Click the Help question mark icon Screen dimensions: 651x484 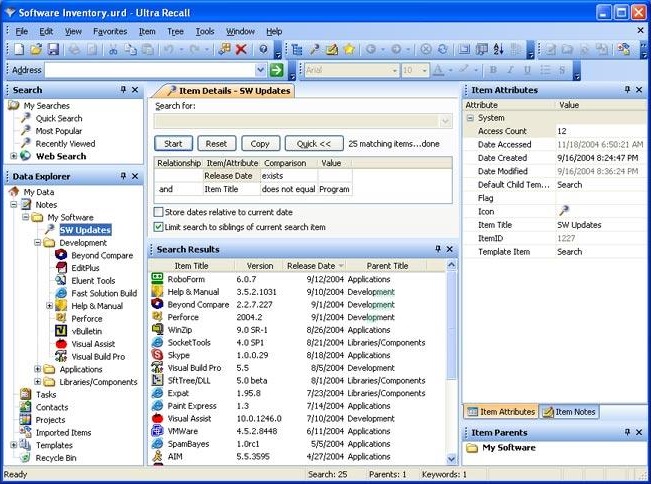263,49
